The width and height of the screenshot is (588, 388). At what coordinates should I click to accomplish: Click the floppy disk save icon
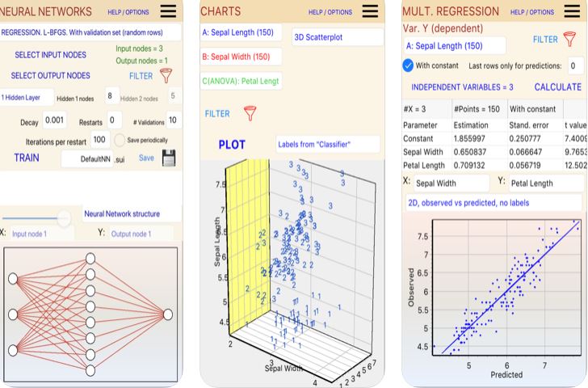170,158
